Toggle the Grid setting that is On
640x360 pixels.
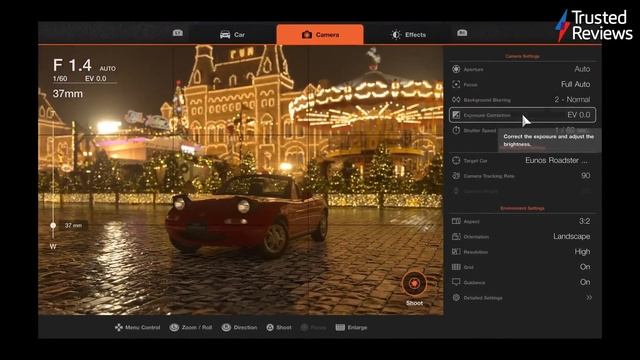click(585, 267)
